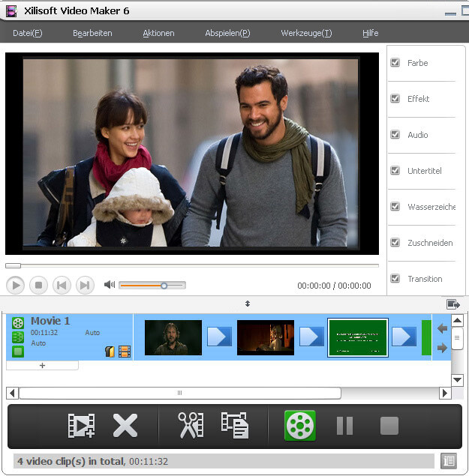Jump to next clip button
This screenshot has width=469, height=476.
tap(85, 286)
